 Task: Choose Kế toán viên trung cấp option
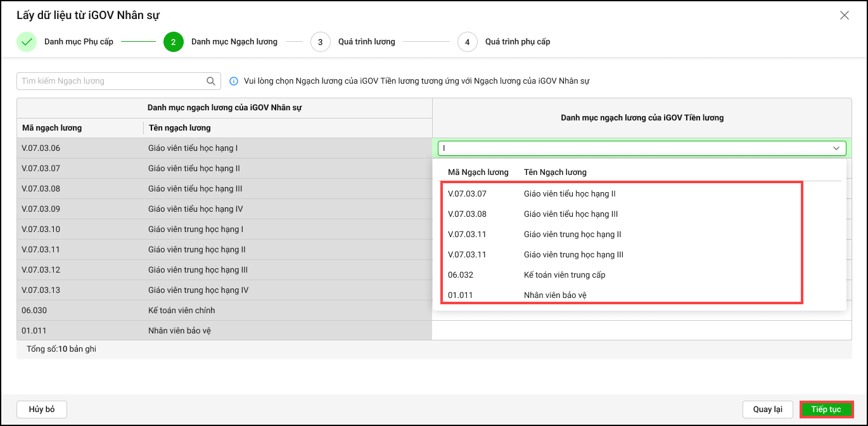(x=564, y=275)
